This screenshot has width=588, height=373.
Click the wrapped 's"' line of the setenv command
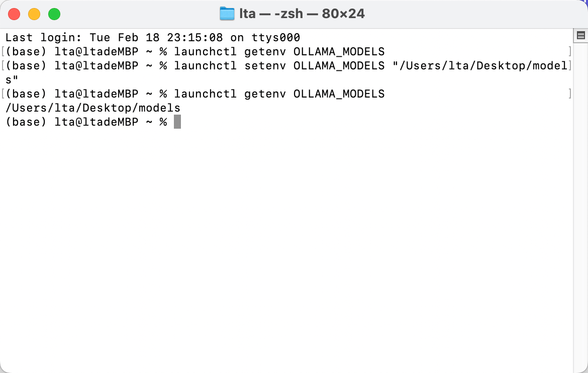click(x=12, y=79)
